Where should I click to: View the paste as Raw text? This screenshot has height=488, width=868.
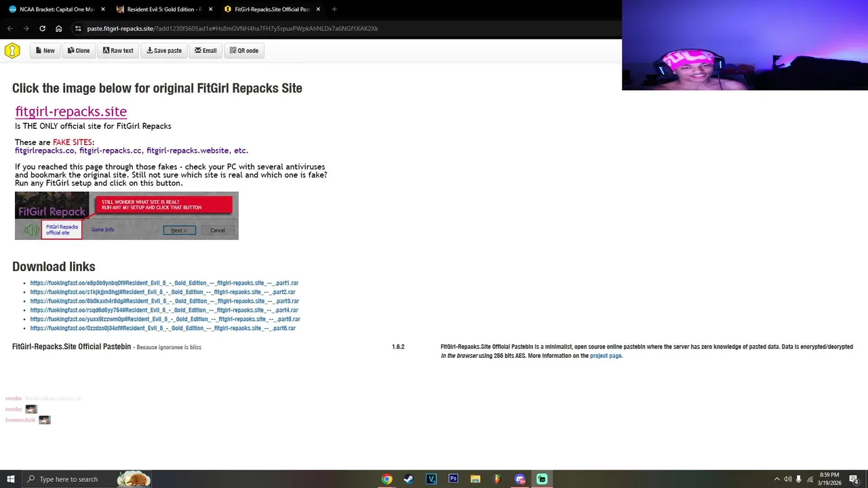(118, 51)
